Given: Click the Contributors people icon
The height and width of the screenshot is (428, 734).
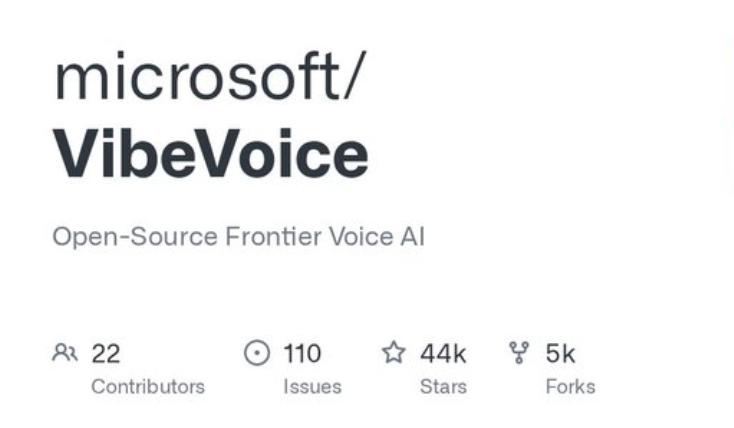Looking at the screenshot, I should (x=65, y=353).
